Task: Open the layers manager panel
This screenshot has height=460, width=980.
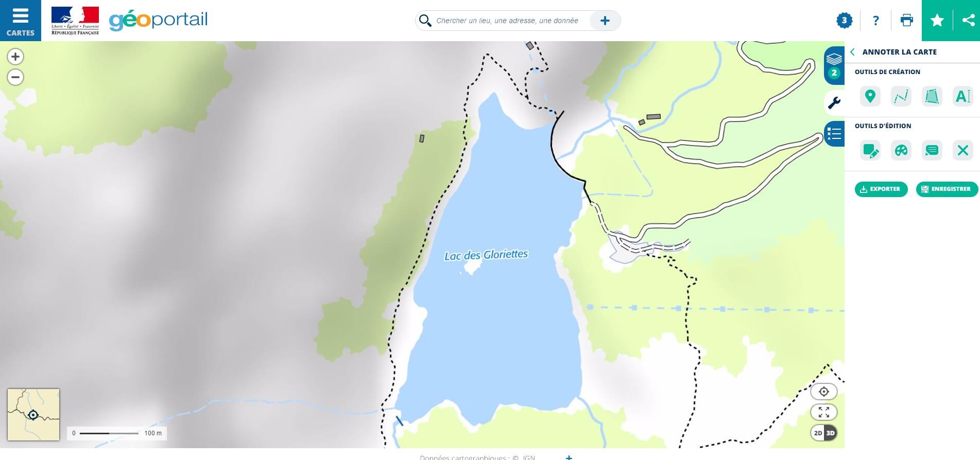Action: click(834, 65)
